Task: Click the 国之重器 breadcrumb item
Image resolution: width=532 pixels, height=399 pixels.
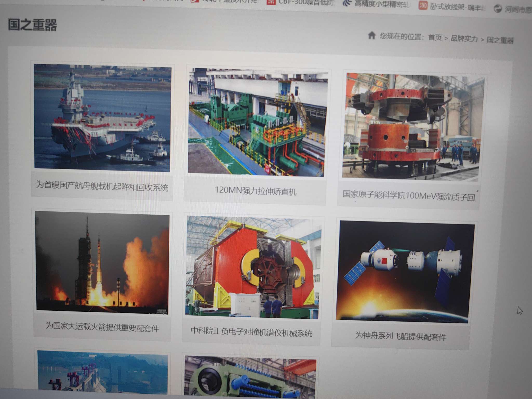Action: coord(500,40)
